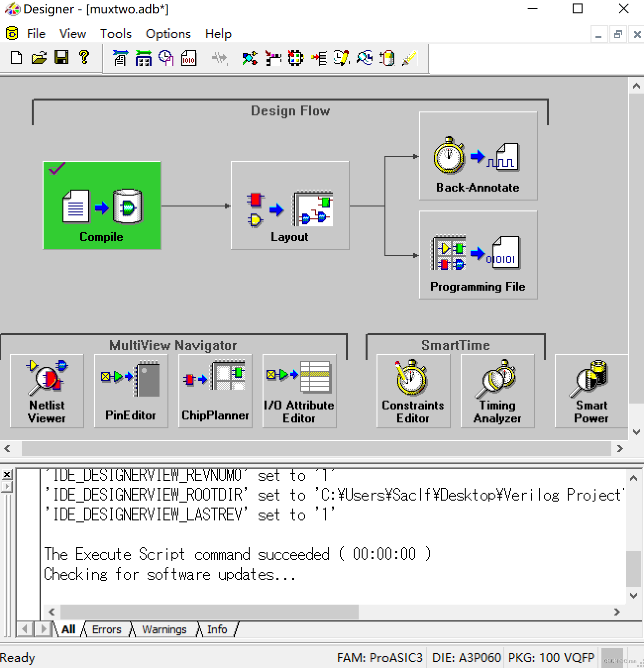Select the Info log tab

click(216, 629)
